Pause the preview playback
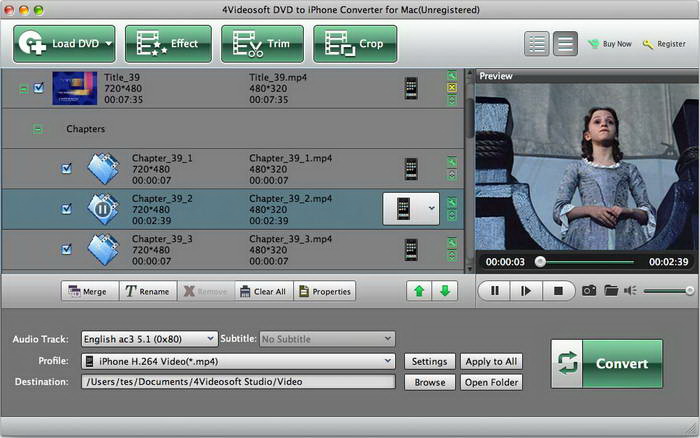Viewport: 700px width, 438px height. click(495, 291)
